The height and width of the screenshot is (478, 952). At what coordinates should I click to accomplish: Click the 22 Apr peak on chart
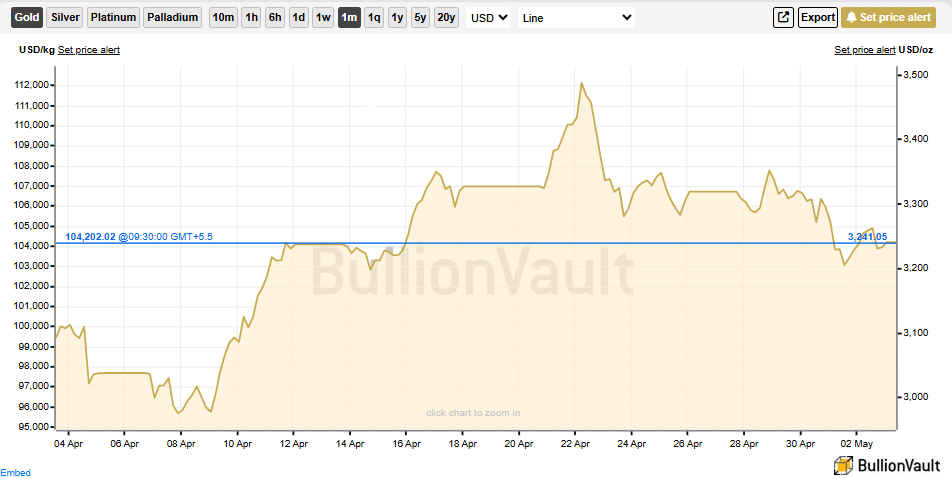(582, 83)
